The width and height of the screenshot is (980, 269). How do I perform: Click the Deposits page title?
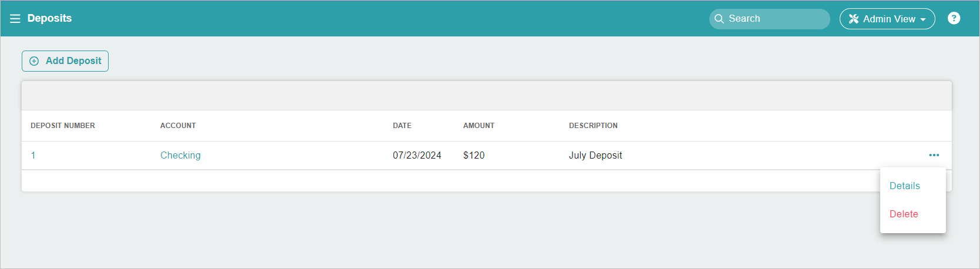point(49,18)
